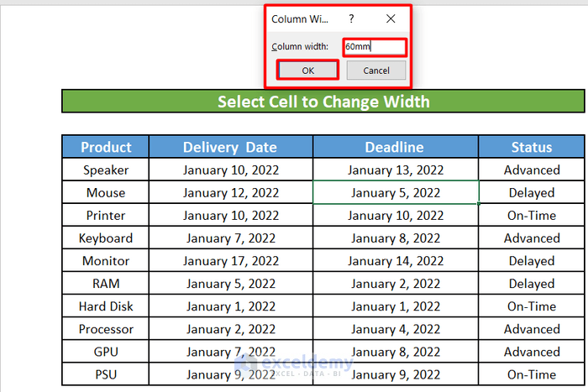Select the Delivery Date header cell
The image size is (588, 392).
click(x=229, y=147)
